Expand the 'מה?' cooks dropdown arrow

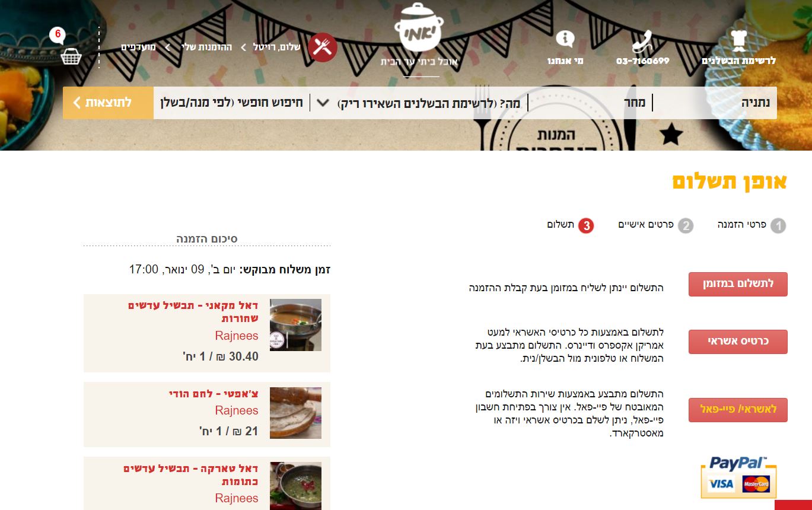click(x=323, y=103)
